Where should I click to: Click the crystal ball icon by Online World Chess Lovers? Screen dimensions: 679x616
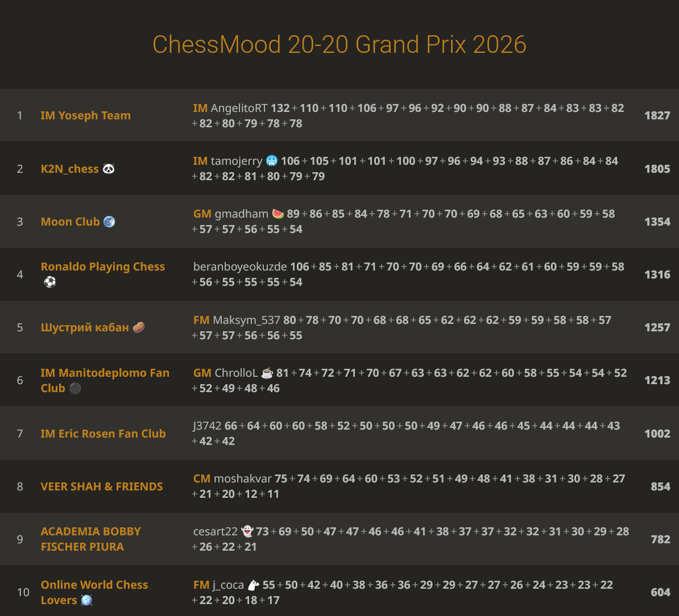click(86, 600)
